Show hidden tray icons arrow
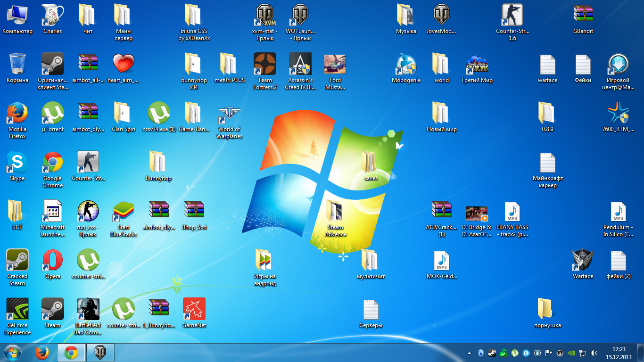 (x=469, y=353)
